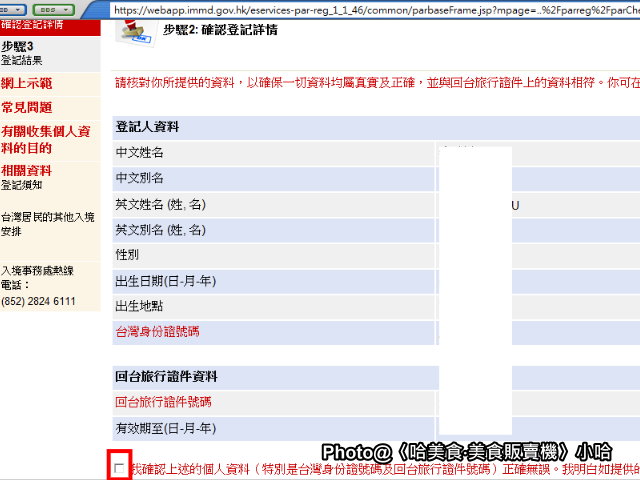Click the 中文別名 row label

[140, 178]
